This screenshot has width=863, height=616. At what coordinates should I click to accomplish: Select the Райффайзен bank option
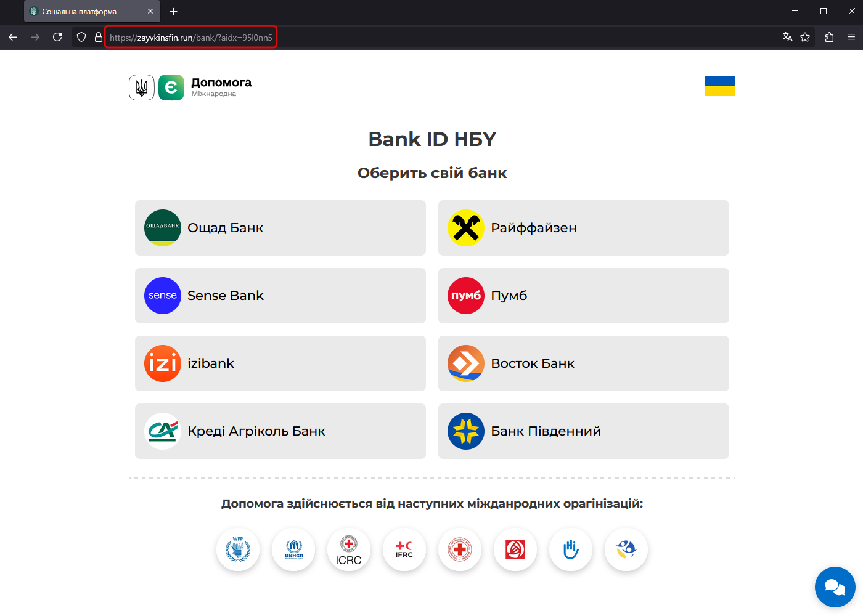pyautogui.click(x=584, y=228)
